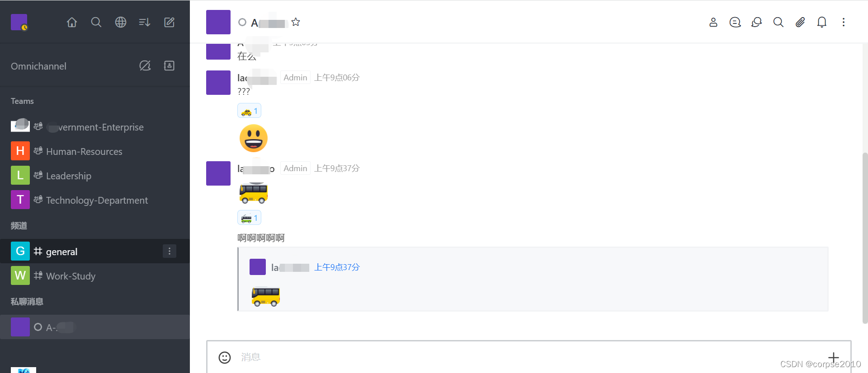The image size is (868, 373).
Task: Open the Omnichannel contact center icon
Action: click(169, 66)
